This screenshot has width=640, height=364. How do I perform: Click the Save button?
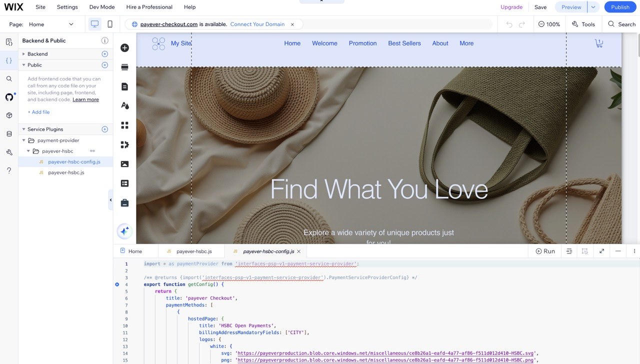(x=540, y=7)
